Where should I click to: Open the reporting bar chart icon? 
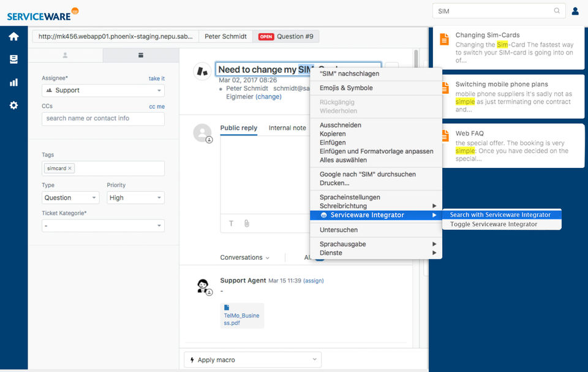coord(14,83)
